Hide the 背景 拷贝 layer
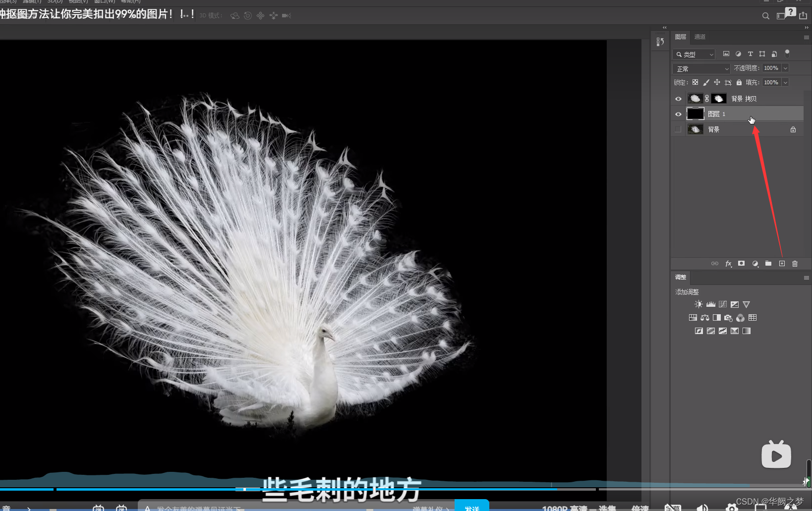 click(x=678, y=99)
